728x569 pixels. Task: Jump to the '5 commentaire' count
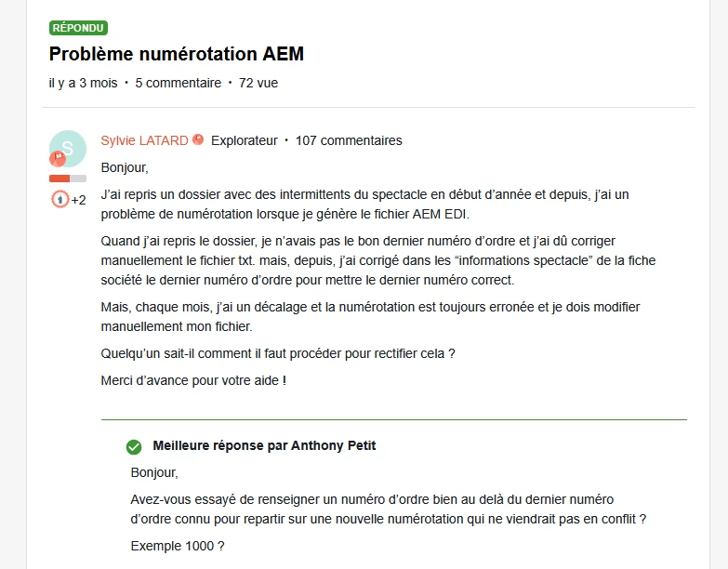click(x=179, y=83)
